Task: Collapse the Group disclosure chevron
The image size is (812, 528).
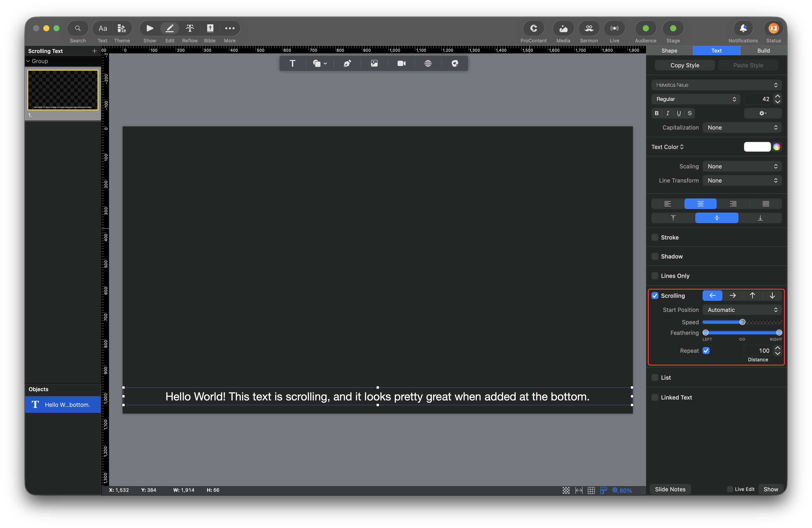Action: click(28, 61)
